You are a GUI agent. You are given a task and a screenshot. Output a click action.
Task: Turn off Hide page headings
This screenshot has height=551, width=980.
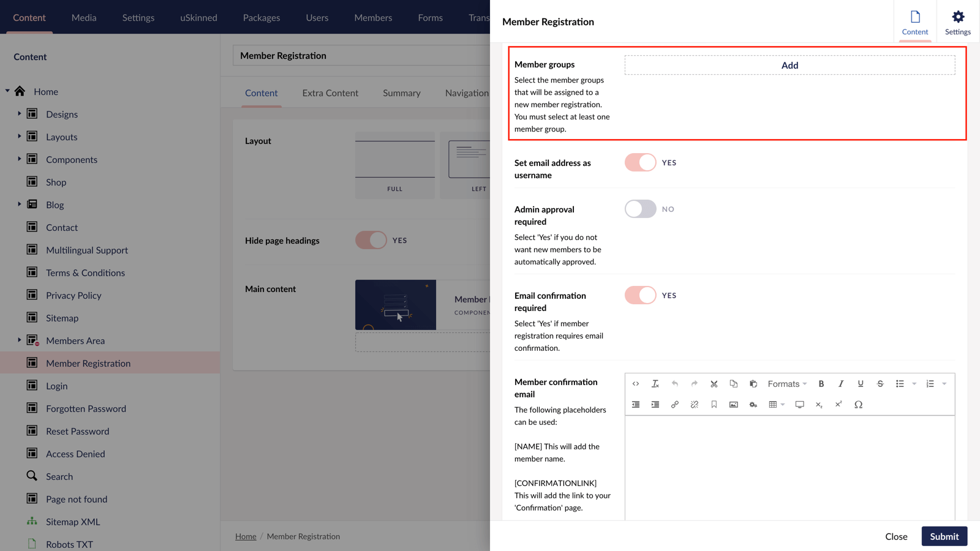coord(370,240)
